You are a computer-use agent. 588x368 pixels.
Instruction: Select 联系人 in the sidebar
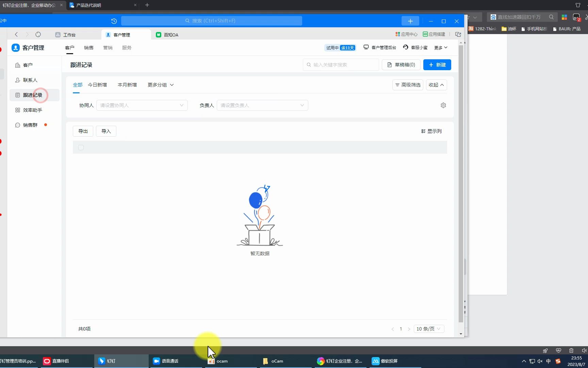click(x=29, y=80)
